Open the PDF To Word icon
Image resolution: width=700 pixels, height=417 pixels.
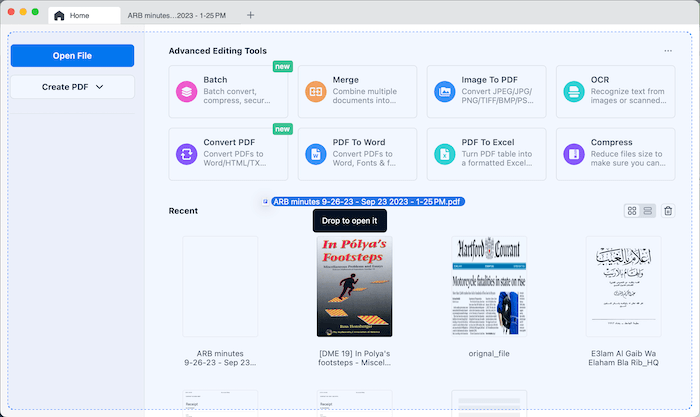click(315, 154)
